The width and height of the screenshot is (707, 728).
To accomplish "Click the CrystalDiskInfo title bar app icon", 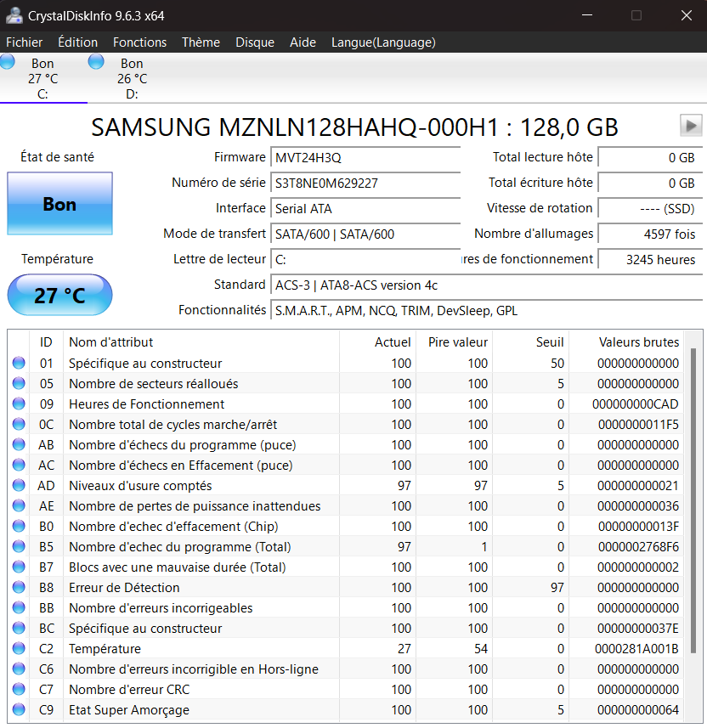I will click(x=14, y=15).
